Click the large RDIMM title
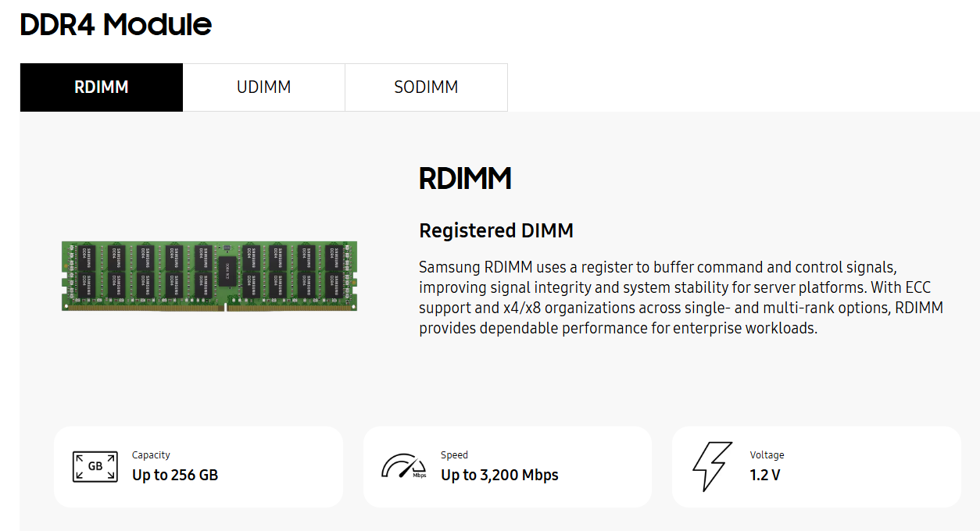The height and width of the screenshot is (531, 980). 465,179
